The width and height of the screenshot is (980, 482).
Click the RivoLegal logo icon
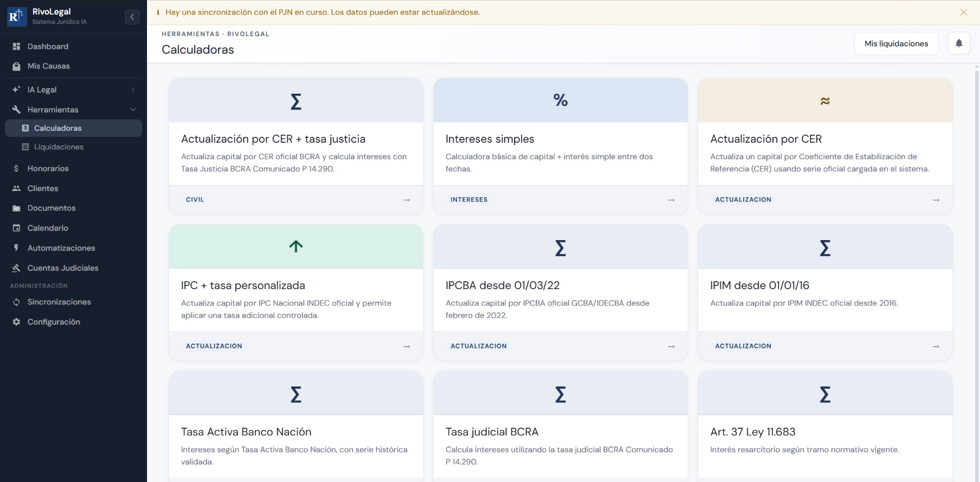pos(17,17)
